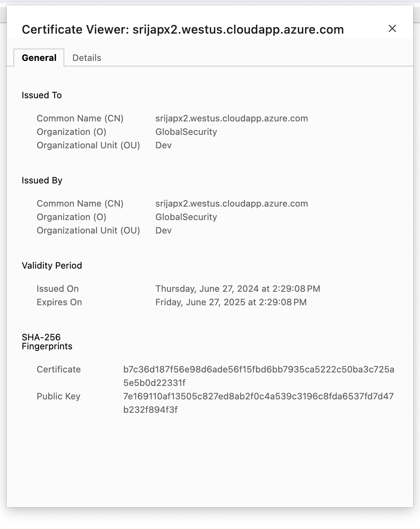This screenshot has width=420, height=529.
Task: Click the Validity Period heading
Action: (52, 266)
